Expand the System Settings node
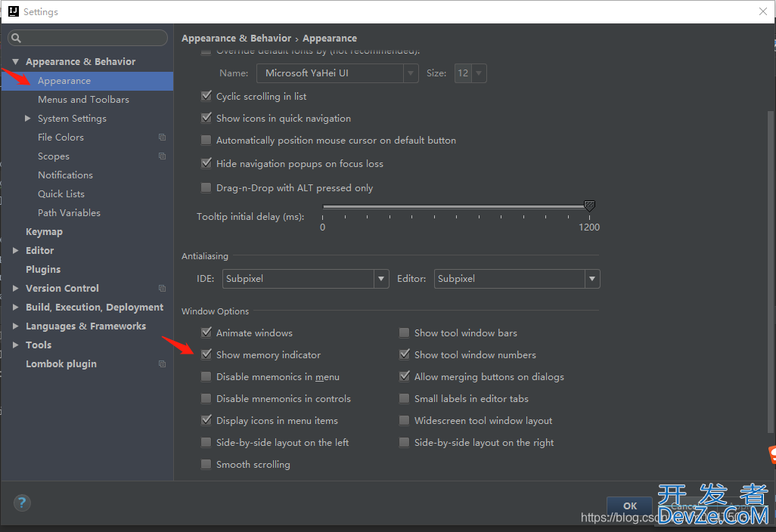 [x=28, y=118]
